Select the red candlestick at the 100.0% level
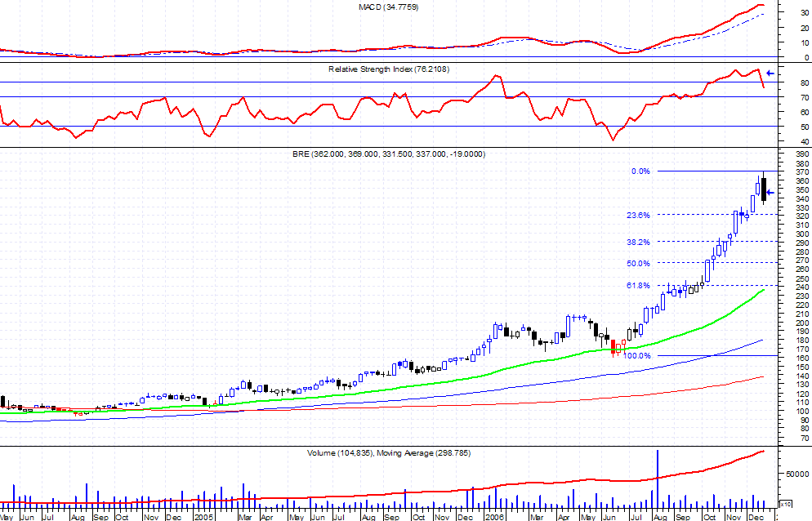 (614, 347)
